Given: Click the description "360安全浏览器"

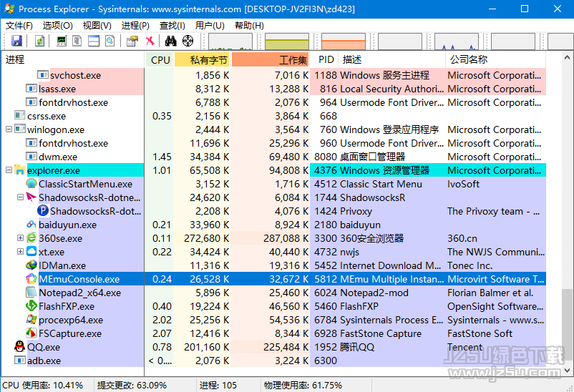Looking at the screenshot, I should click(372, 238).
